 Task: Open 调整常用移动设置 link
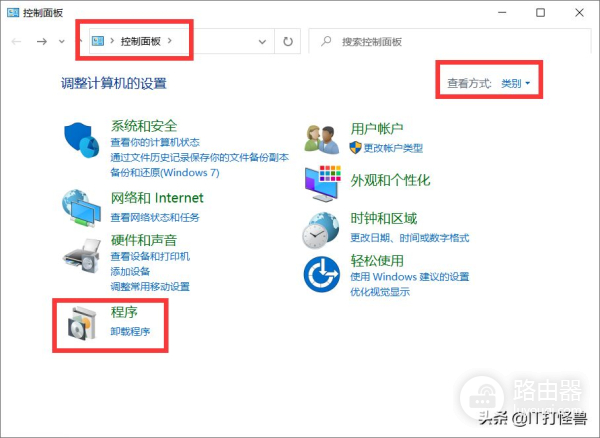[x=150, y=287]
